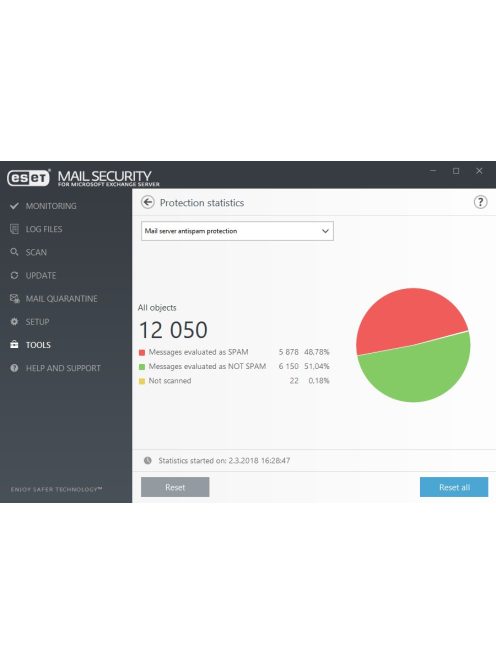Expand the Mail server antispam protection dropdown
The image size is (496, 664).
coord(237,231)
